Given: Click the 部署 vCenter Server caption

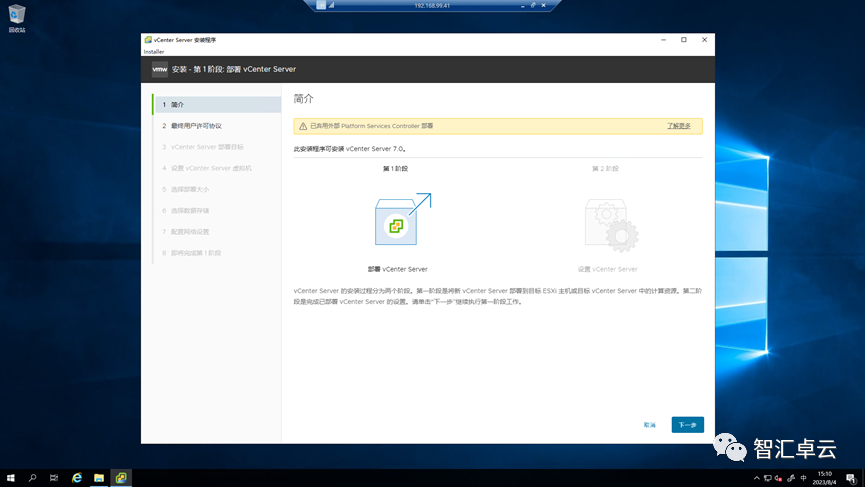Looking at the screenshot, I should click(397, 269).
